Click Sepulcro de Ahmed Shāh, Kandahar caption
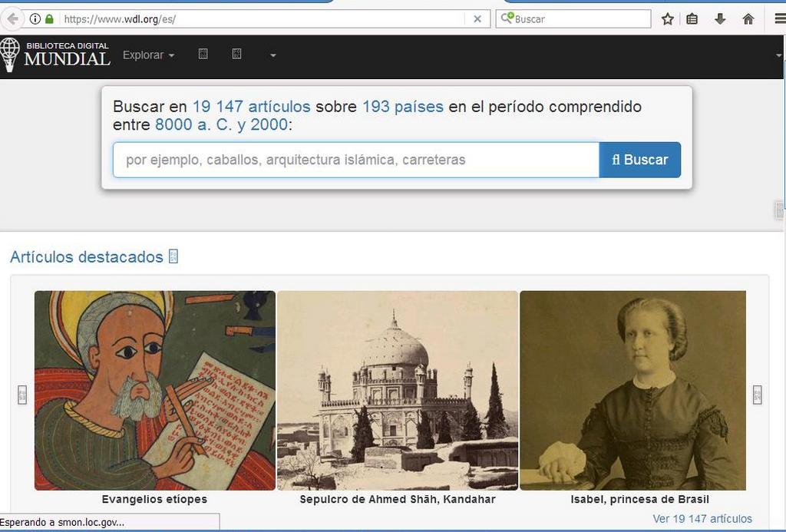The width and height of the screenshot is (786, 532). (398, 499)
